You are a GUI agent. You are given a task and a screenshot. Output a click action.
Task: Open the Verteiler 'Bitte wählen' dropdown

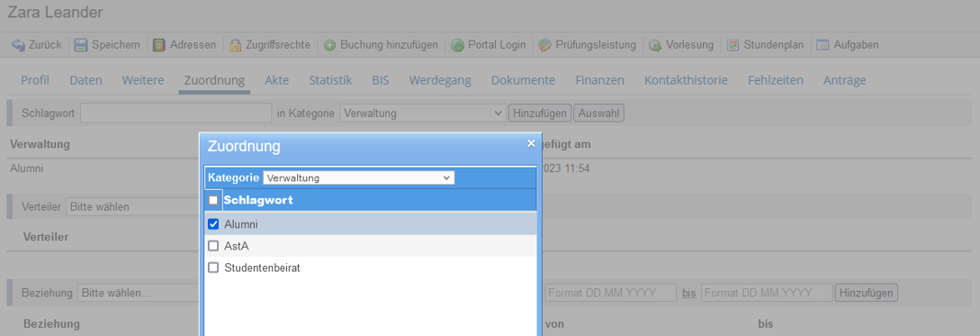[132, 206]
